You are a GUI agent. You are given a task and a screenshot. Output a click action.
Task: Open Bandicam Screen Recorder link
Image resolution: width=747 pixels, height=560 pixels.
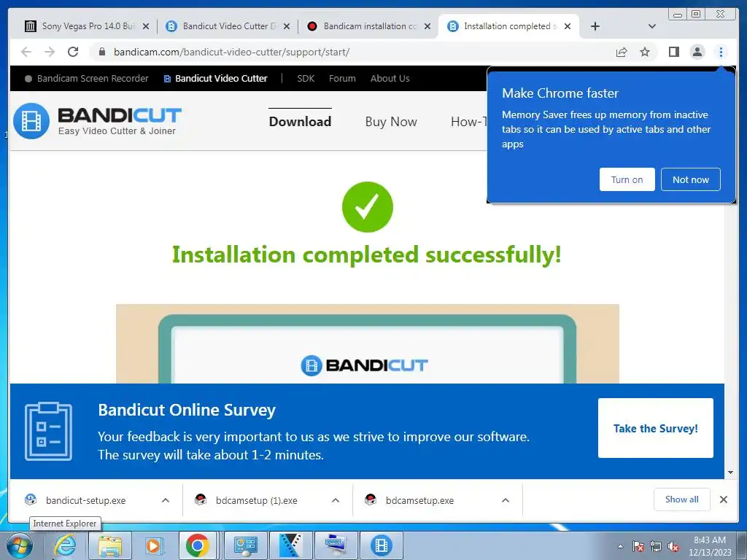(x=87, y=79)
